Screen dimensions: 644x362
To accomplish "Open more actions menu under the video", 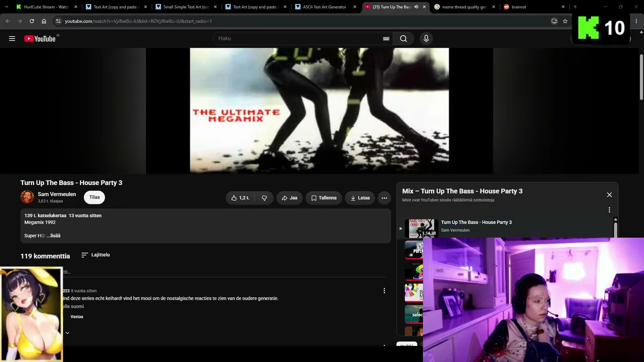I will (384, 198).
